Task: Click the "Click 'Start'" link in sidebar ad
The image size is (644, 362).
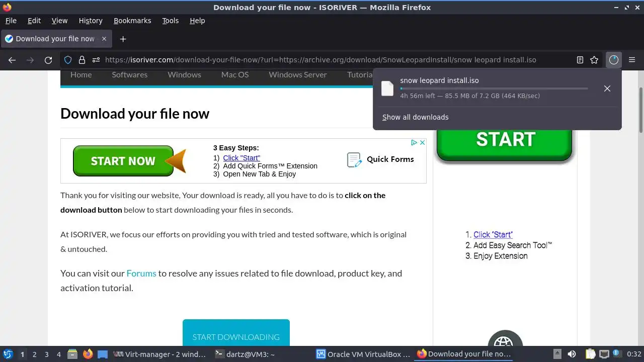Action: click(493, 235)
